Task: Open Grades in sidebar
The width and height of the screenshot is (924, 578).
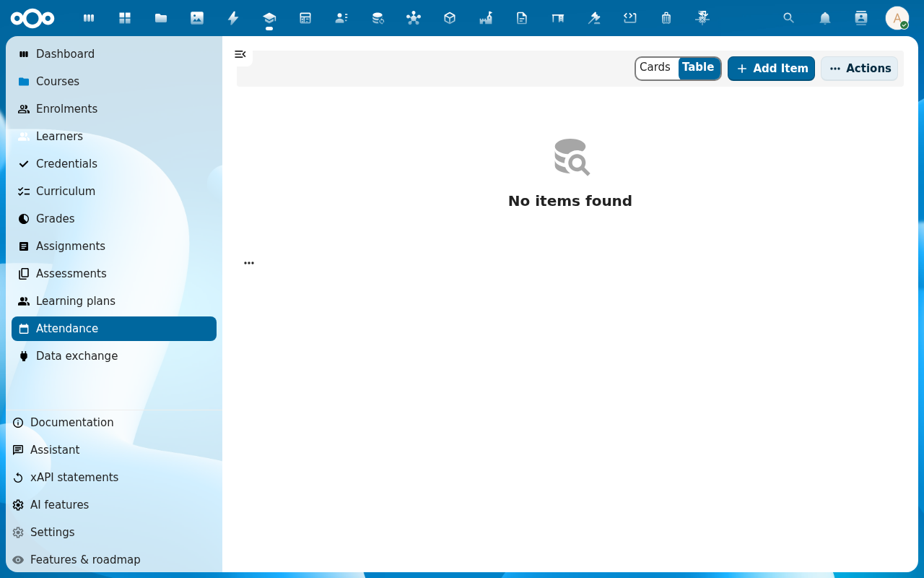Action: click(x=114, y=219)
